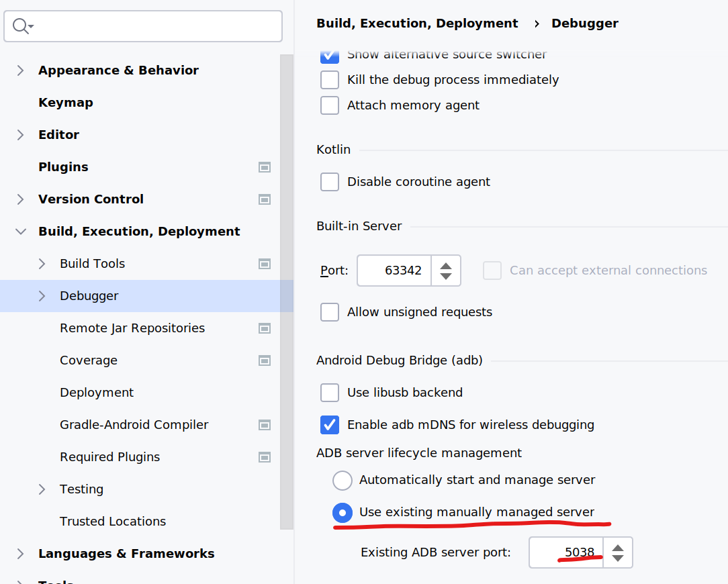Open the Deployment settings page
The height and width of the screenshot is (584, 728).
coord(97,393)
